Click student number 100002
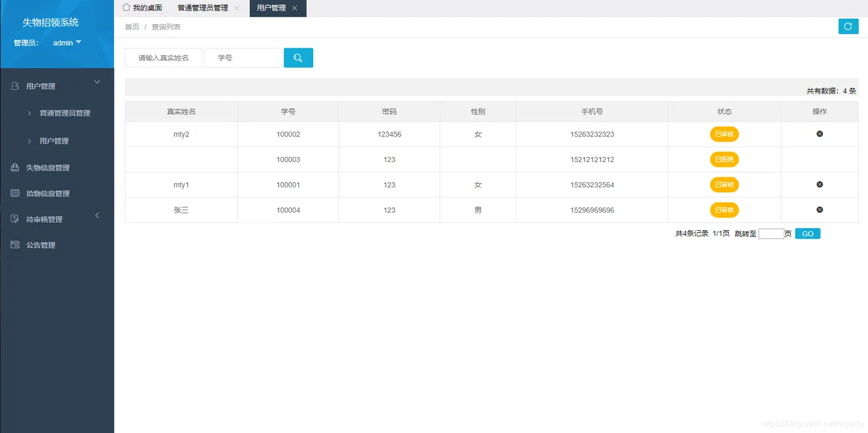This screenshot has width=868, height=433. [x=288, y=134]
